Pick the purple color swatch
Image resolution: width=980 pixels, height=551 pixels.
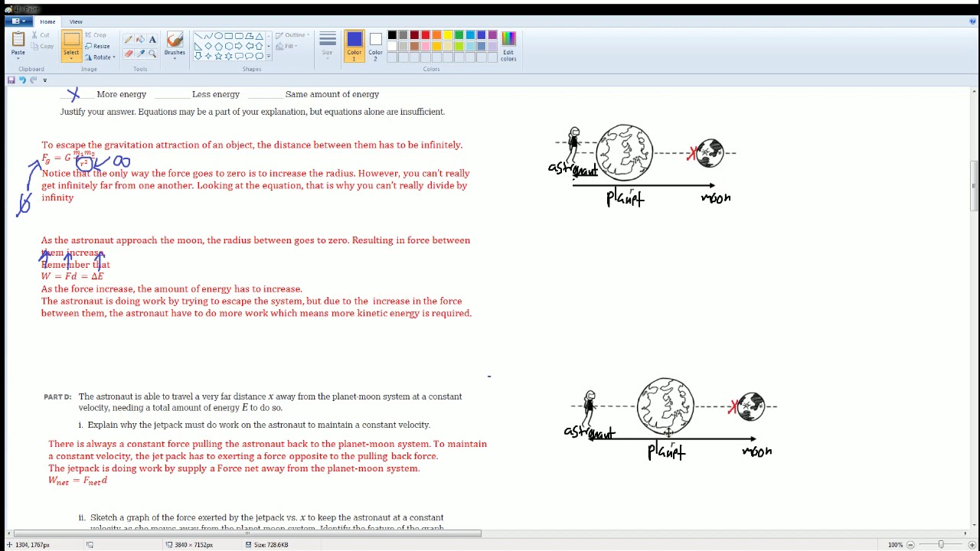coord(492,34)
